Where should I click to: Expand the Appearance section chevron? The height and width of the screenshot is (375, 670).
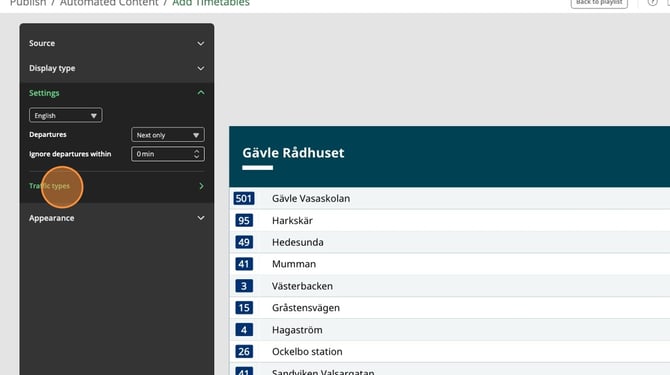coord(200,218)
